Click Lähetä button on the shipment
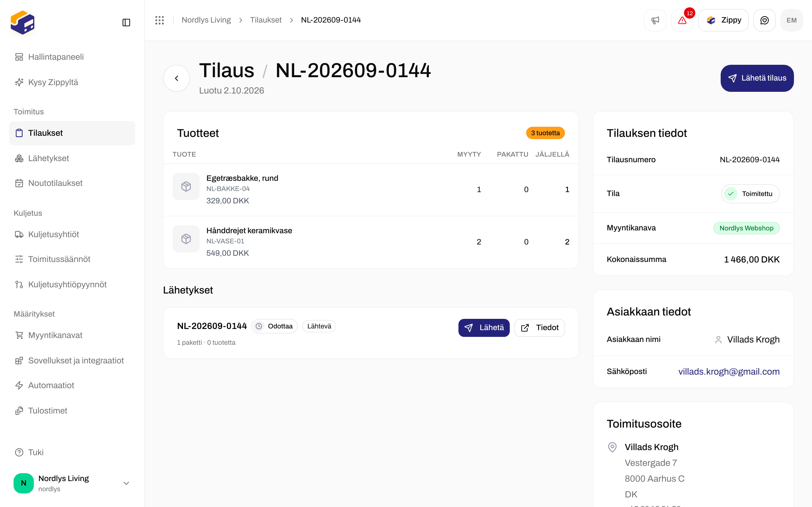The width and height of the screenshot is (812, 507). coord(484,328)
